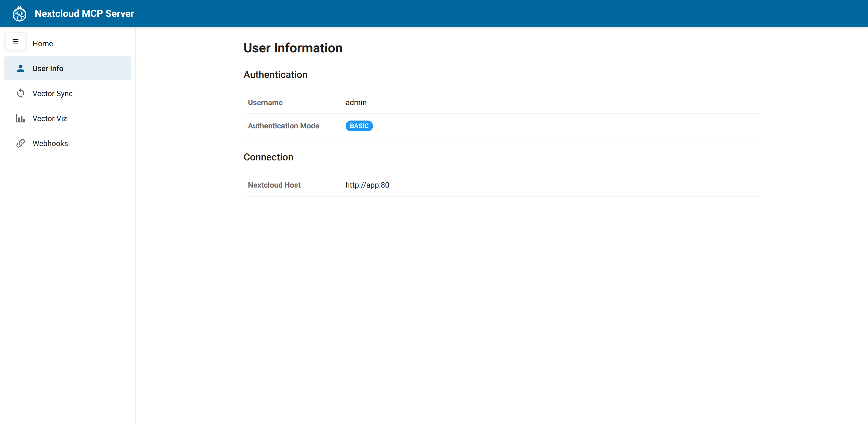
Task: Click the Authentication Mode label
Action: point(283,126)
